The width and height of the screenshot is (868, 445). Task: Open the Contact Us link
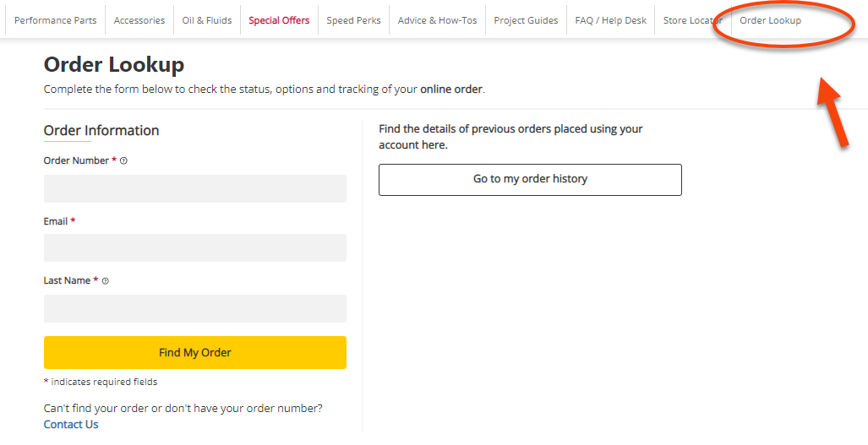71,425
